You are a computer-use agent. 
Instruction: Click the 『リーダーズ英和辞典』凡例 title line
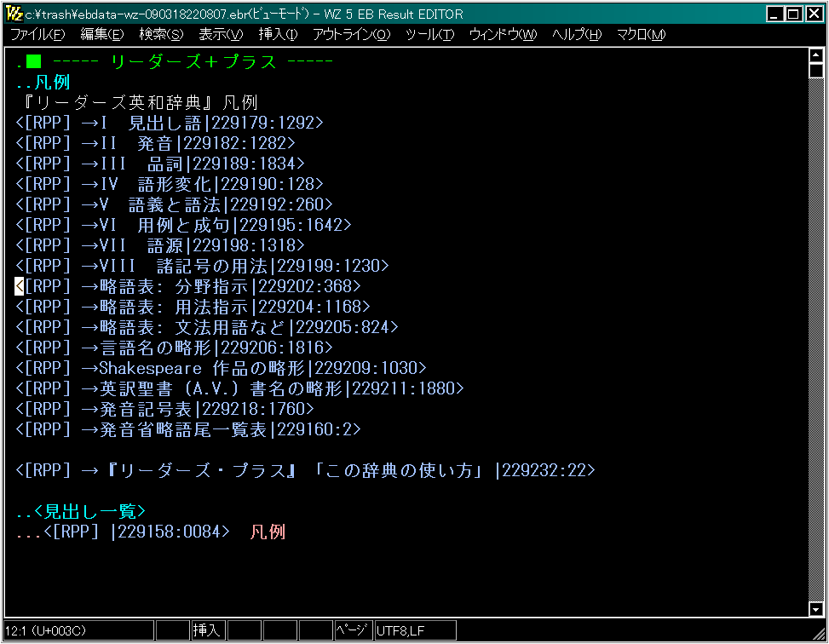point(141,102)
